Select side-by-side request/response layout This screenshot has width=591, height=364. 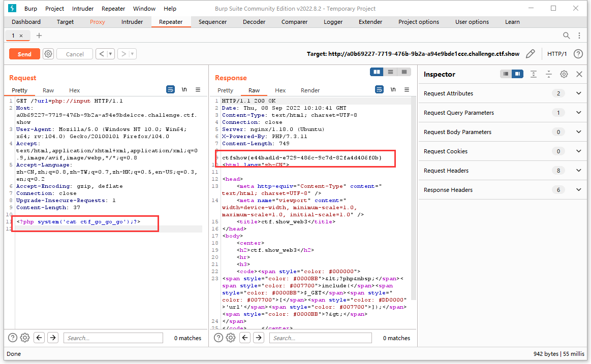[x=377, y=72]
